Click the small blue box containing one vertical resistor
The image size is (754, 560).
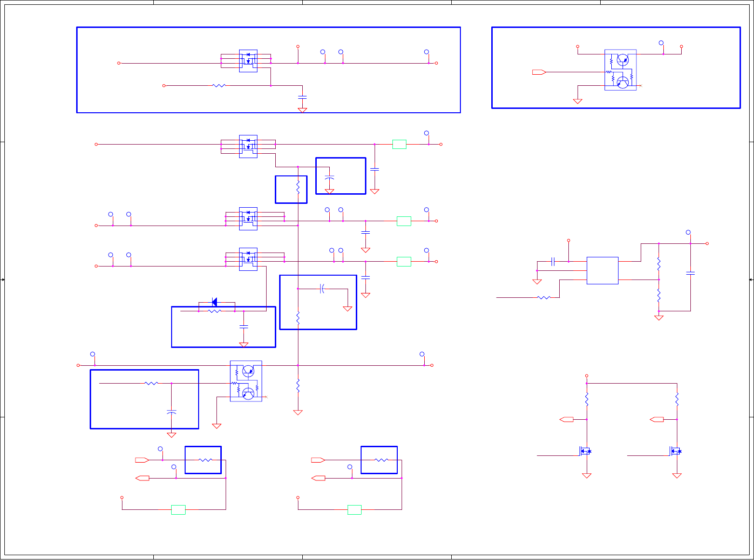(x=291, y=189)
